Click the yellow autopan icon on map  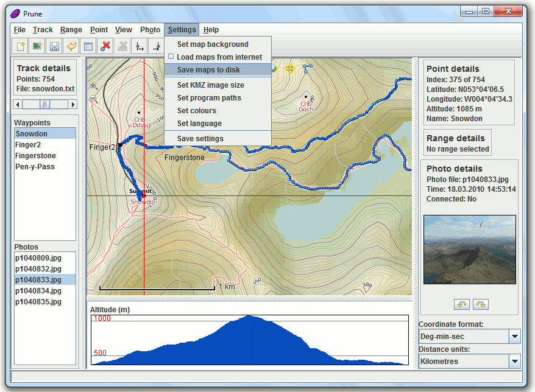click(x=290, y=69)
